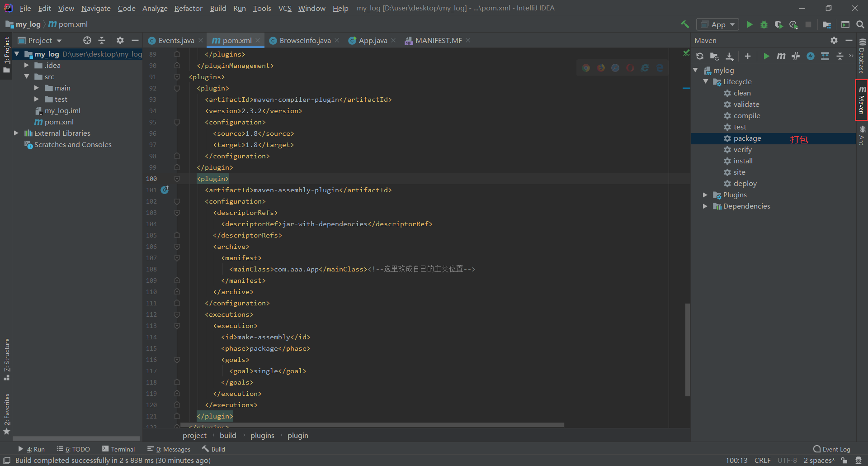Open Maven panel settings gear

(834, 40)
